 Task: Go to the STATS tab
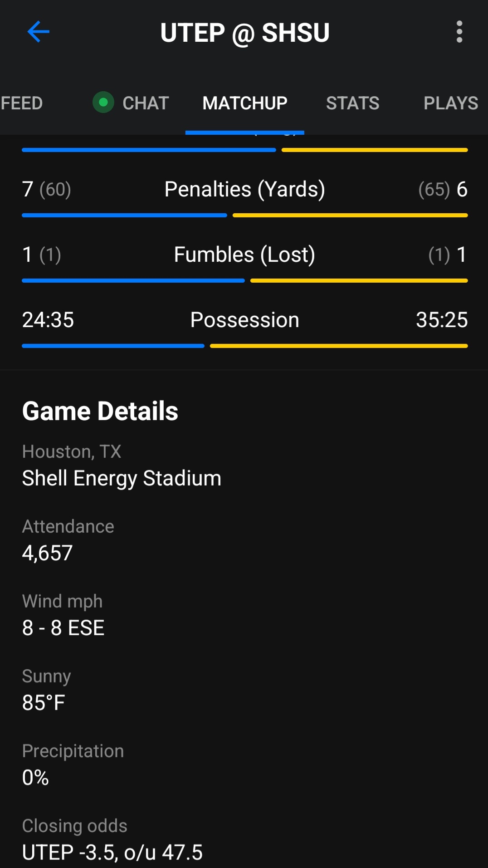coord(352,103)
